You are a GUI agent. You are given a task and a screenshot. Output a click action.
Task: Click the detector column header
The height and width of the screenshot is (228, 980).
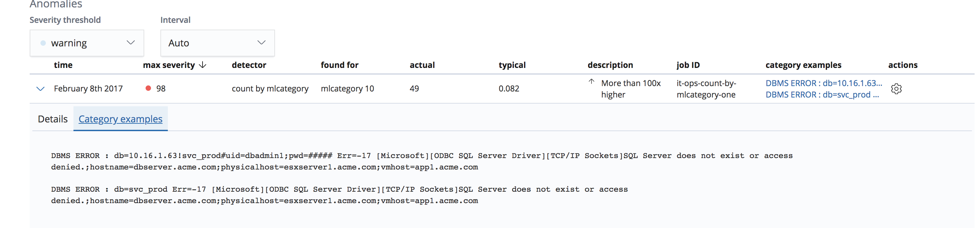249,65
